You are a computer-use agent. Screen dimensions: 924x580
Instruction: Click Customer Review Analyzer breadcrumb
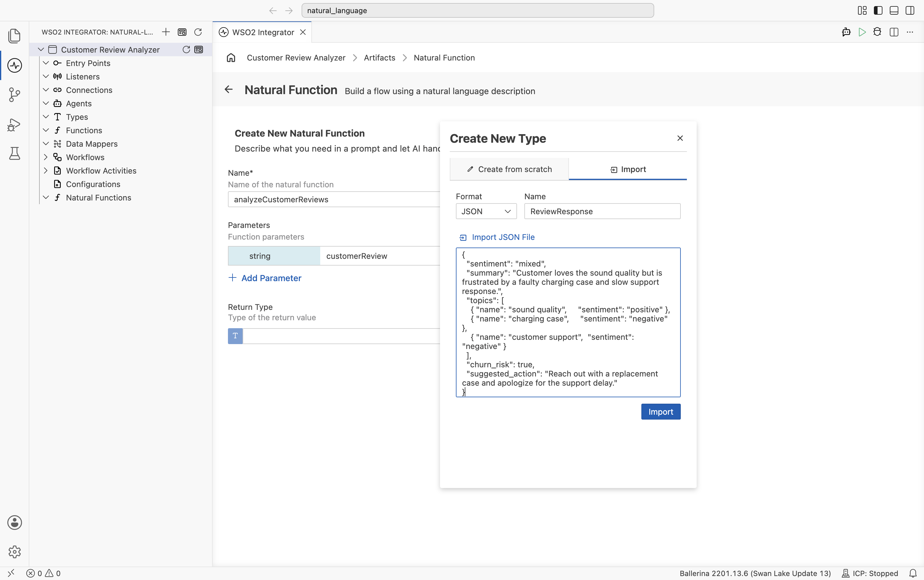click(296, 57)
